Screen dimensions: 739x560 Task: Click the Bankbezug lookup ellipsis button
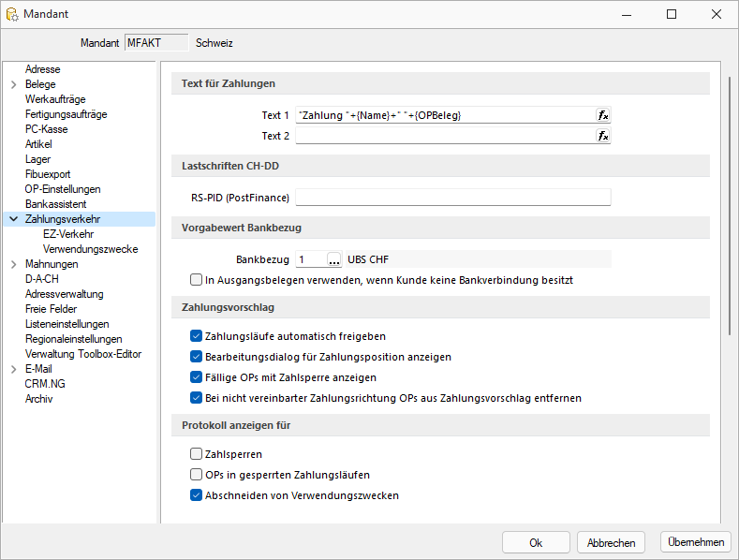[x=333, y=259]
